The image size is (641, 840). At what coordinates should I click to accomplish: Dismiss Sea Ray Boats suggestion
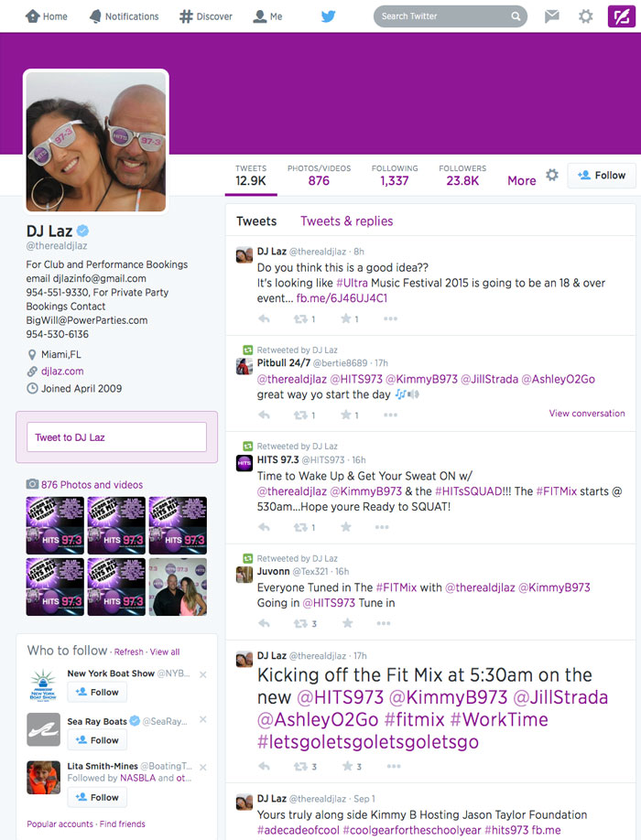(203, 719)
